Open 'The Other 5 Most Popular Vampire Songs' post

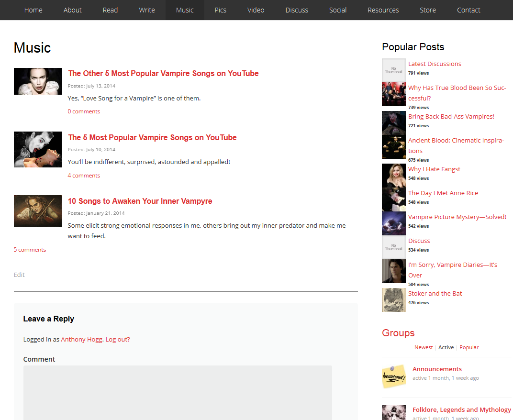coord(163,73)
